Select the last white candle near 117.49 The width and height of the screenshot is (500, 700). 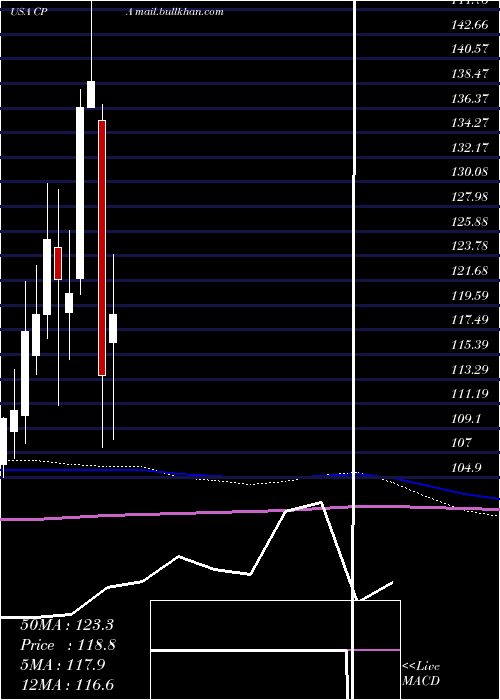(113, 328)
